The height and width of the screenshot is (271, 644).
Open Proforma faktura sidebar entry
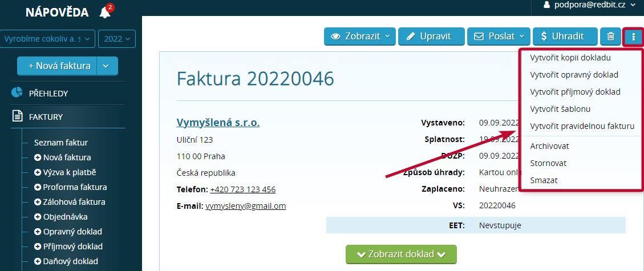coord(75,187)
